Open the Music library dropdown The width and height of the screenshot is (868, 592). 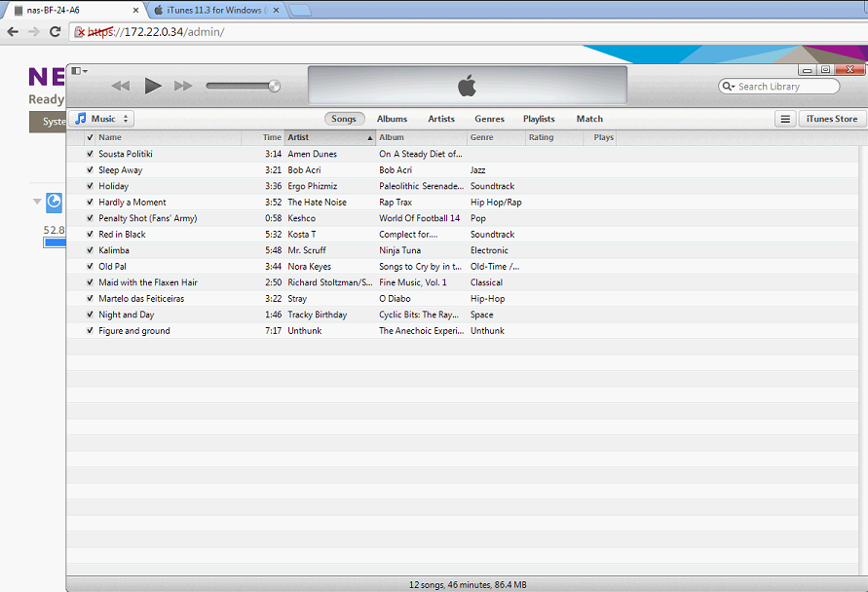point(101,118)
